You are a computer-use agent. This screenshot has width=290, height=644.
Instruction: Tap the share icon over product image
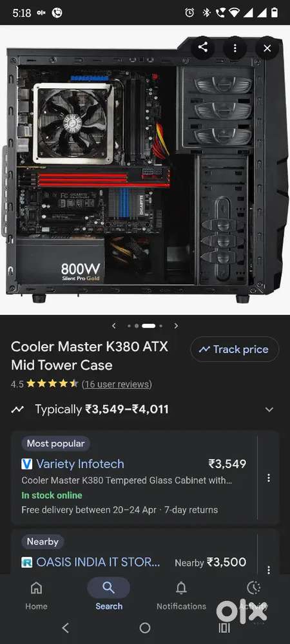tap(202, 48)
